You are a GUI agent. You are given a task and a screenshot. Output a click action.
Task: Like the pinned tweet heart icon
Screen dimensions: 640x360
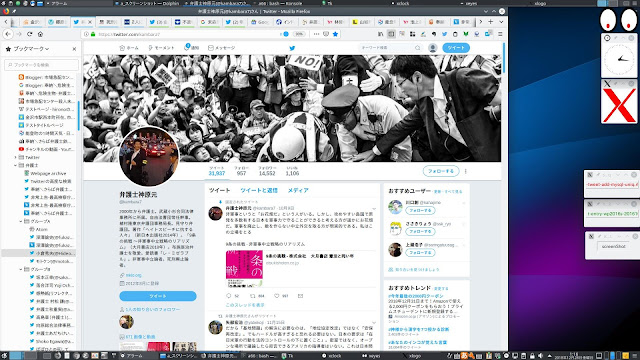pos(276,296)
